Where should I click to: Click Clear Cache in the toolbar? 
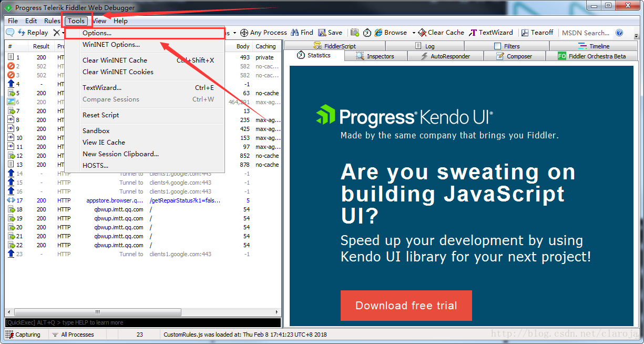pyautogui.click(x=441, y=33)
